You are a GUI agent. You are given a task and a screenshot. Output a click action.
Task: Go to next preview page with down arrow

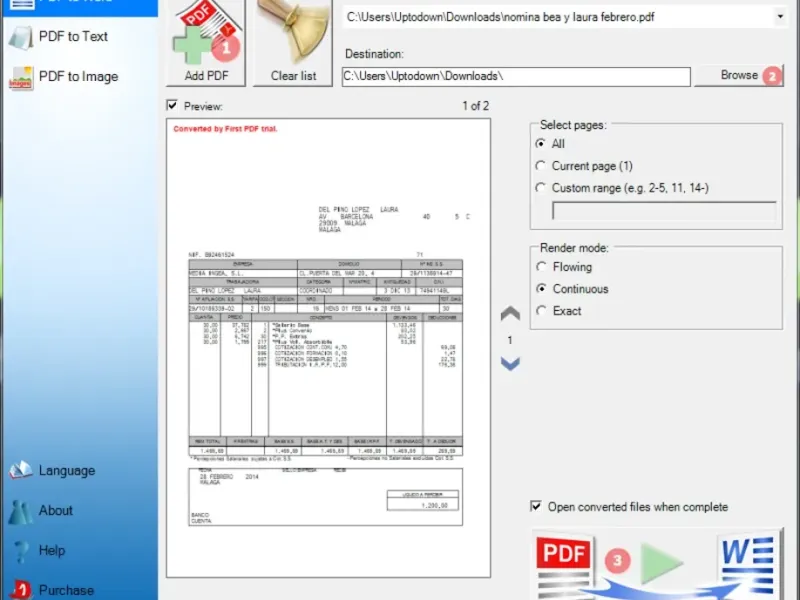coord(510,363)
